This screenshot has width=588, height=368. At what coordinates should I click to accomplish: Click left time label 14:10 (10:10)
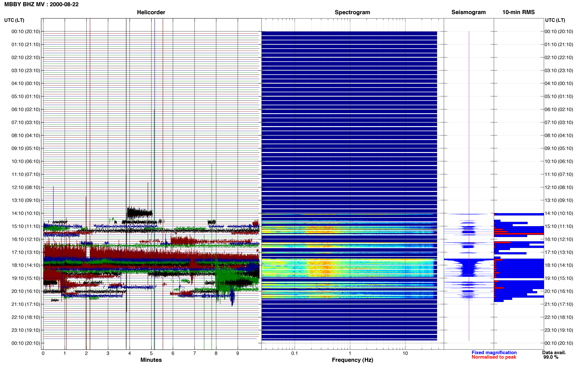pos(26,213)
